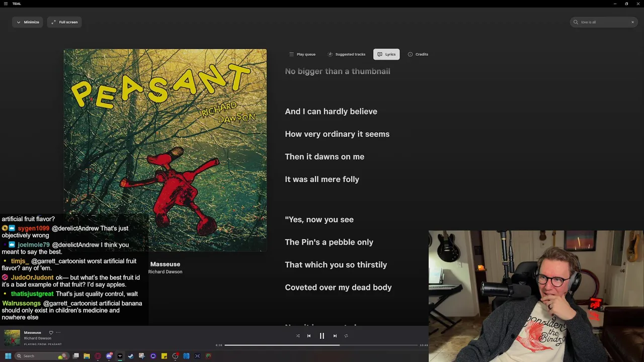The image size is (644, 362).
Task: Toggle repeat mode
Action: [x=346, y=336]
